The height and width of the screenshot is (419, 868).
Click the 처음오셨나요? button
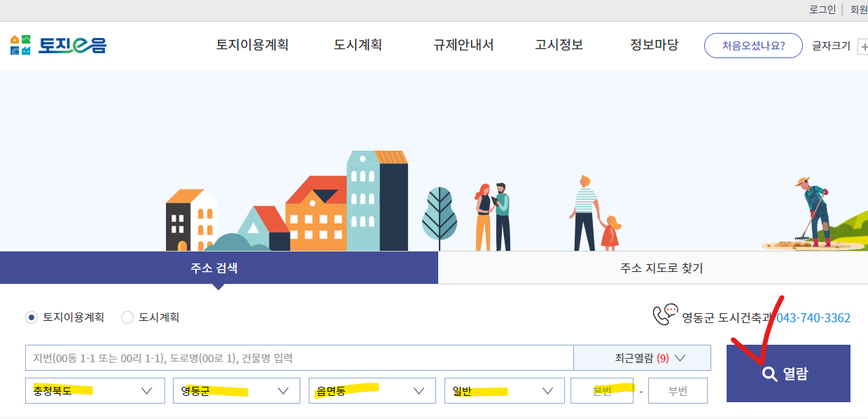coord(753,45)
